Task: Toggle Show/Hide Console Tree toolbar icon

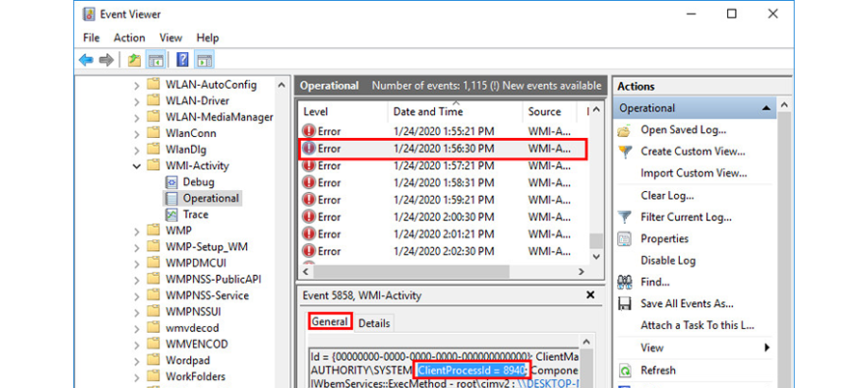Action: click(x=155, y=60)
